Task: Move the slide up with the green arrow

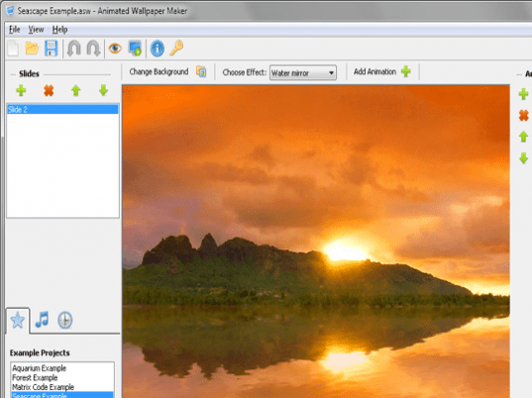Action: (76, 90)
